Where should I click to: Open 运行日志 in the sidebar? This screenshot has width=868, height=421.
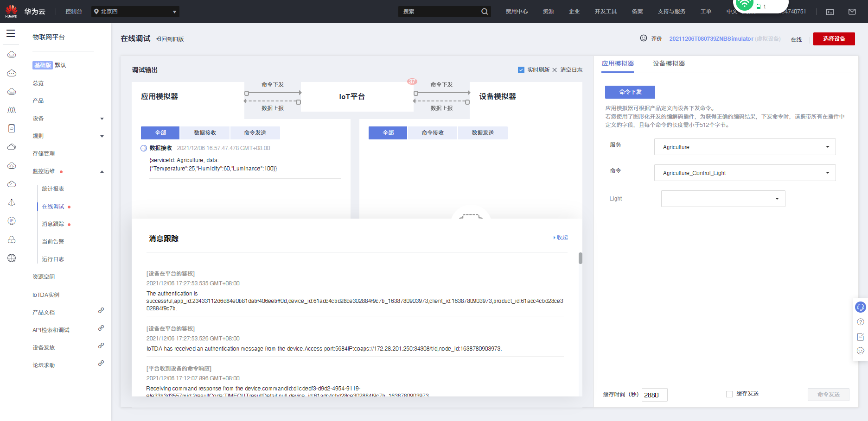click(x=53, y=259)
